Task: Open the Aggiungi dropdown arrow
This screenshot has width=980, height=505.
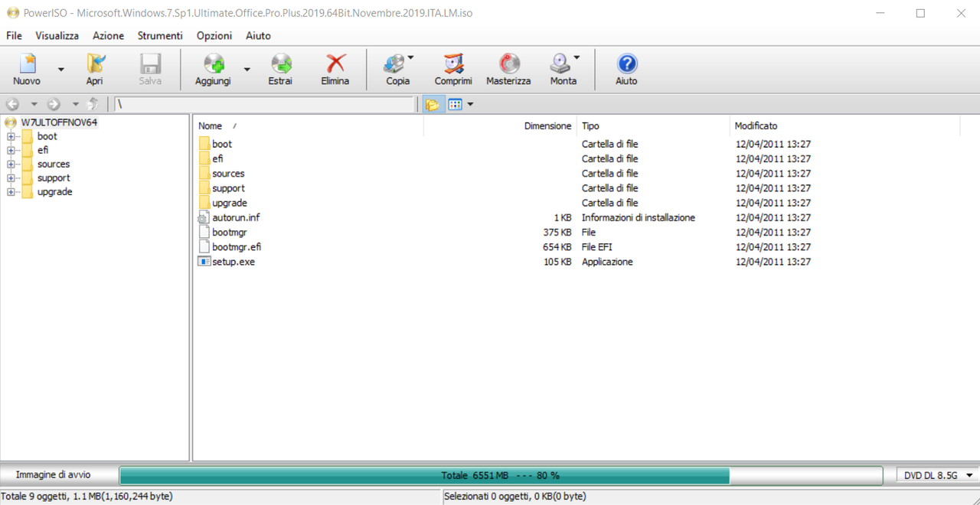Action: coord(247,70)
